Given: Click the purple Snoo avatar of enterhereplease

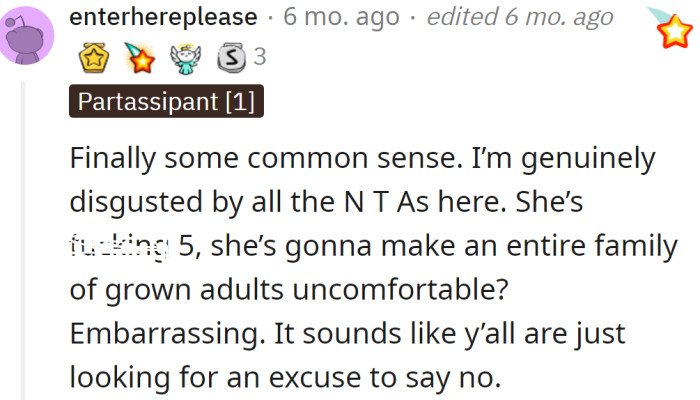Looking at the screenshot, I should [x=28, y=36].
